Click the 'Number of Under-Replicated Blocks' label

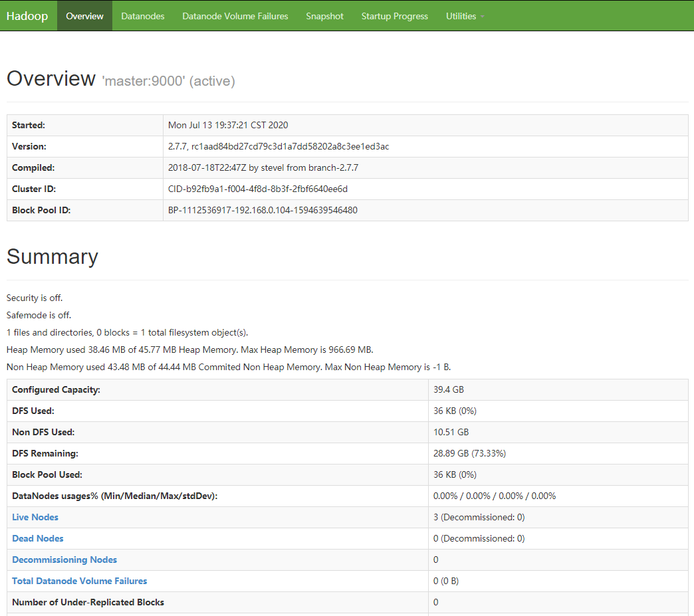tap(88, 602)
